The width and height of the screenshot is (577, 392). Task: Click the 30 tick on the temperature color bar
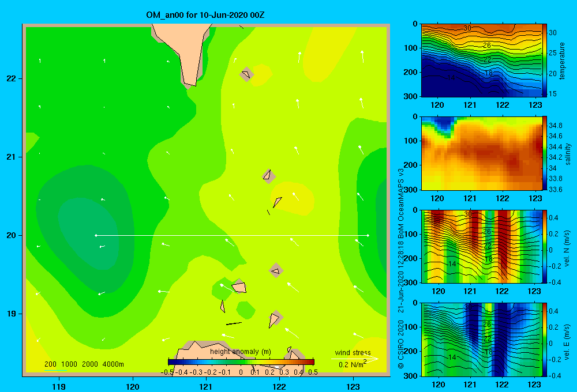(553, 33)
